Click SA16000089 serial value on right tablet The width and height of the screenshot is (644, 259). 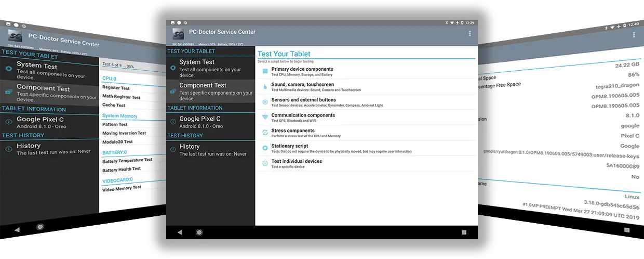pyautogui.click(x=623, y=166)
